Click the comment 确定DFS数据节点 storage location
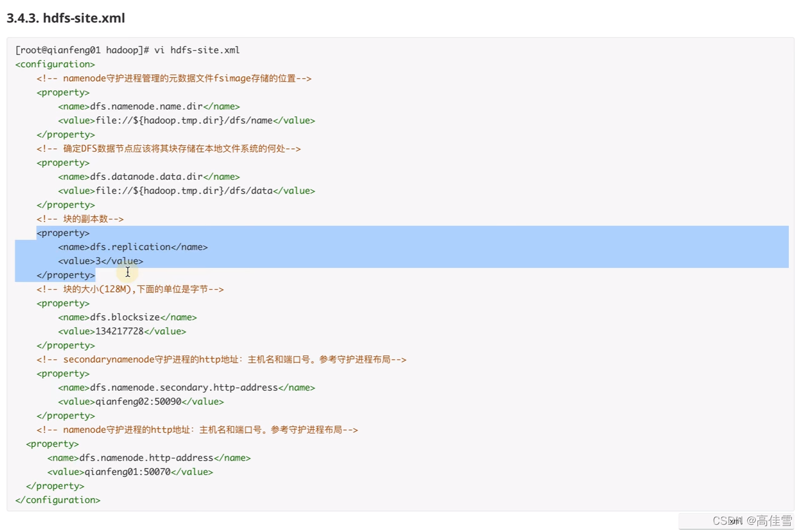Screen dimensions: 801x532 click(168, 148)
